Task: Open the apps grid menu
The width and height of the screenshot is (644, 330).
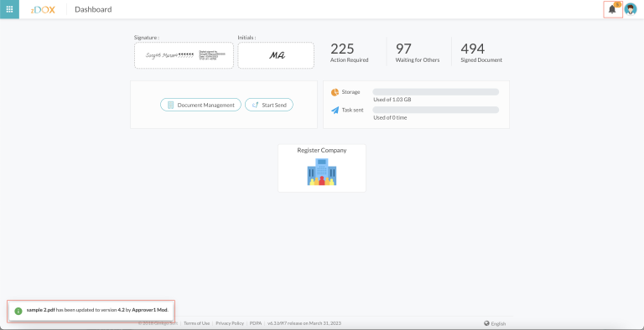Action: 9,9
